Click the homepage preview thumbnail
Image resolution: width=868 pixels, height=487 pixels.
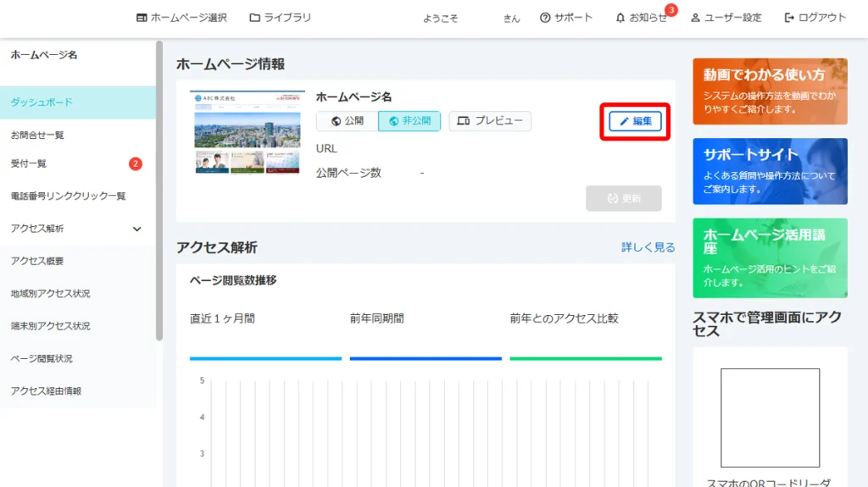[x=247, y=131]
